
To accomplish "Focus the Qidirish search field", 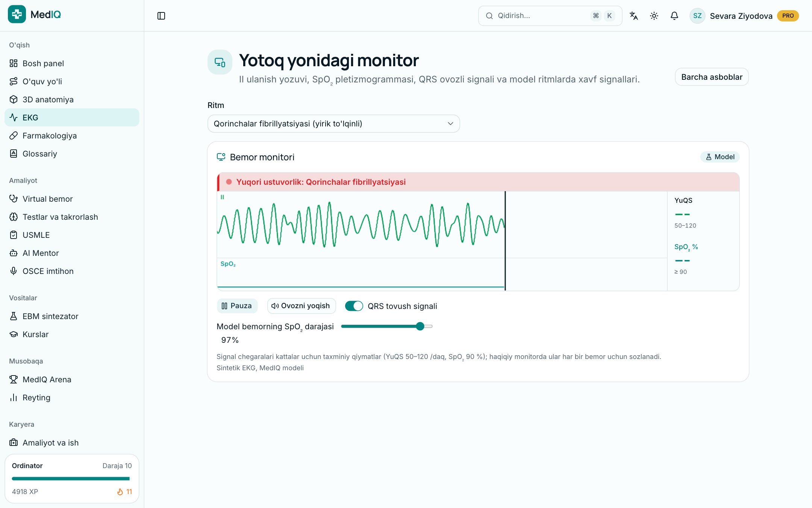I will (x=550, y=16).
